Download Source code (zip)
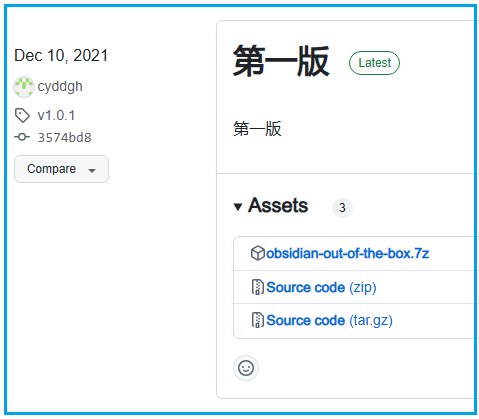The height and width of the screenshot is (419, 479). click(x=321, y=287)
